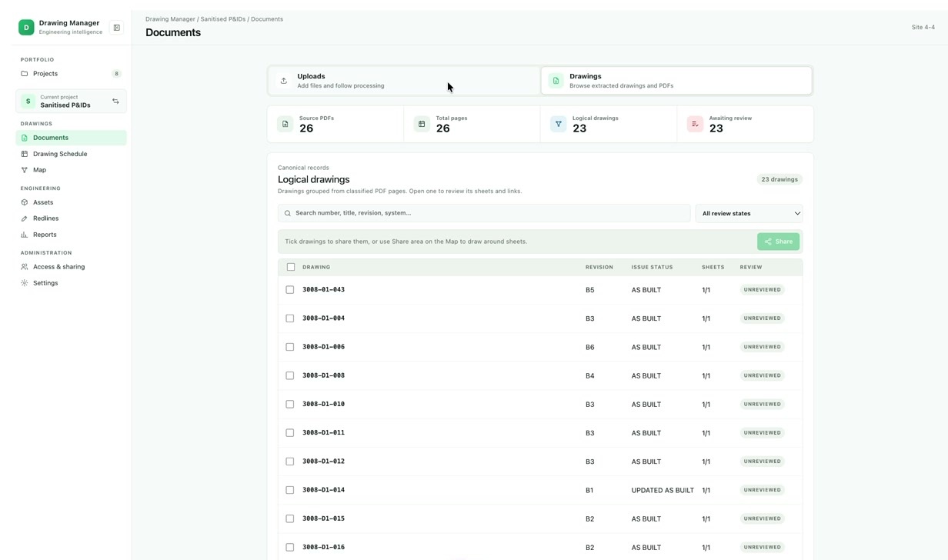Click the Site 4-4 label
The width and height of the screenshot is (948, 560).
click(x=923, y=28)
